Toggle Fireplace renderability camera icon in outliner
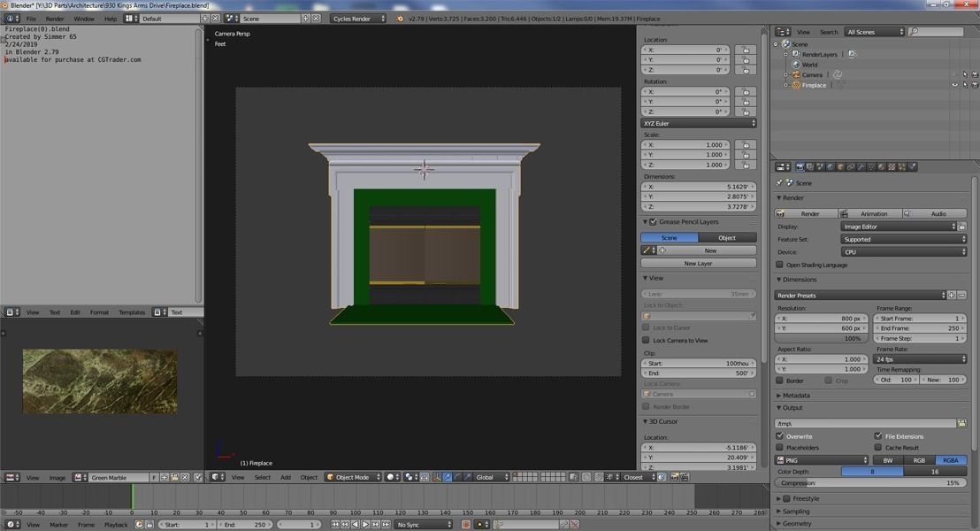 (975, 85)
